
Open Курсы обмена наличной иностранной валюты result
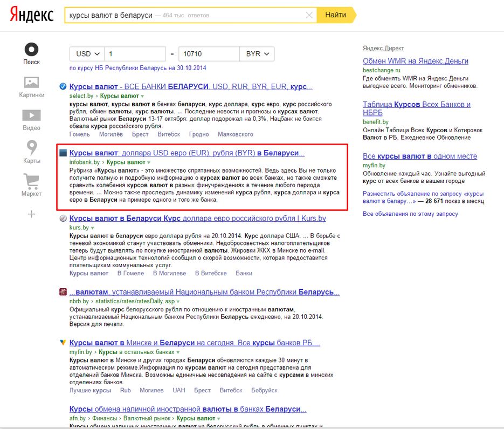(188, 409)
